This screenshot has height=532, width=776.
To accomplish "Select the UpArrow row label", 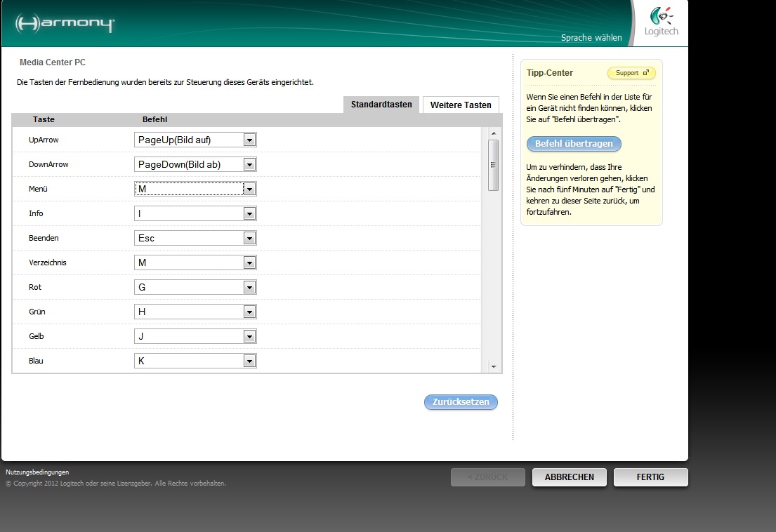I will point(44,140).
